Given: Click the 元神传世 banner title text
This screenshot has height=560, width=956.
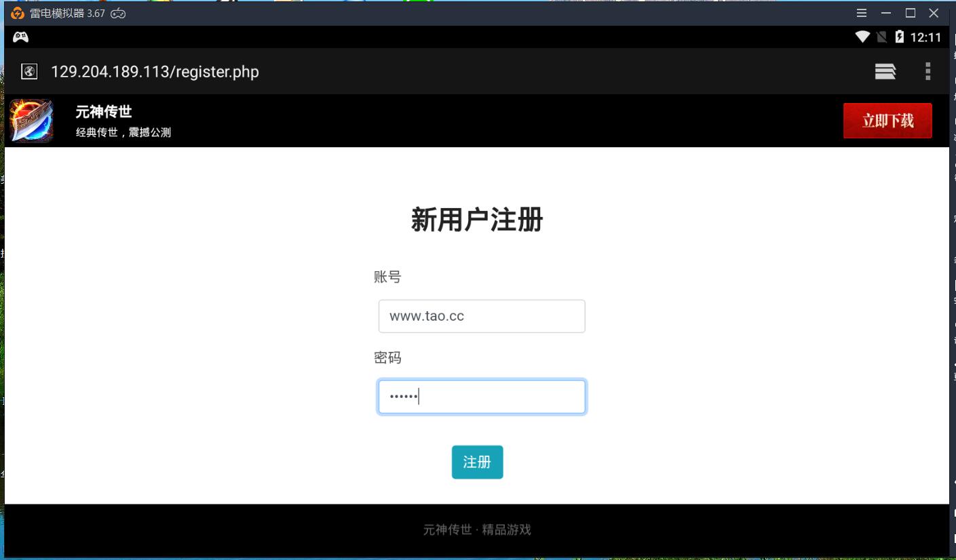Looking at the screenshot, I should pyautogui.click(x=103, y=113).
